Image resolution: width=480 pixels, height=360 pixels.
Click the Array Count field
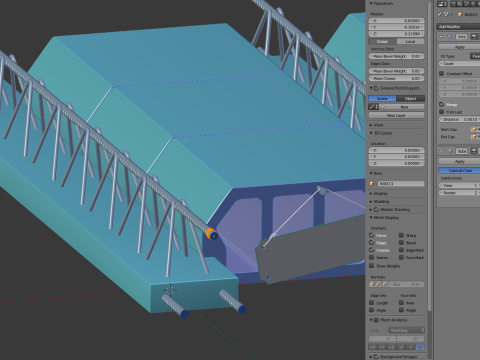(x=459, y=63)
